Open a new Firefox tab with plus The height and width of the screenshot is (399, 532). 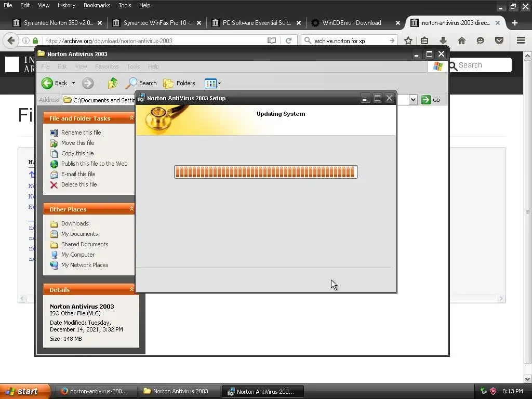515,23
